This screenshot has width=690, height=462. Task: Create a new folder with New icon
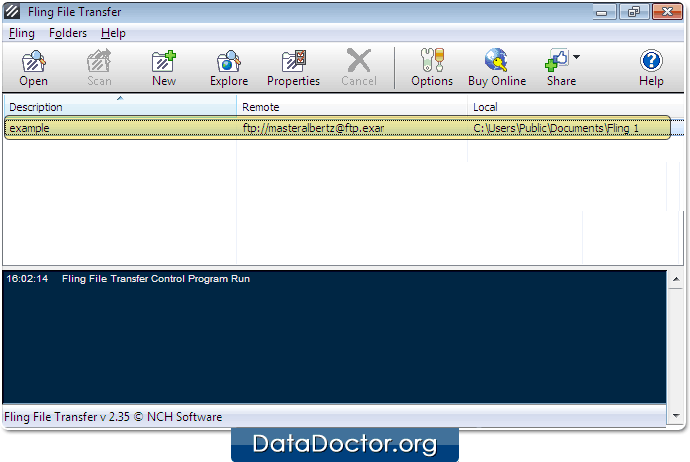164,62
